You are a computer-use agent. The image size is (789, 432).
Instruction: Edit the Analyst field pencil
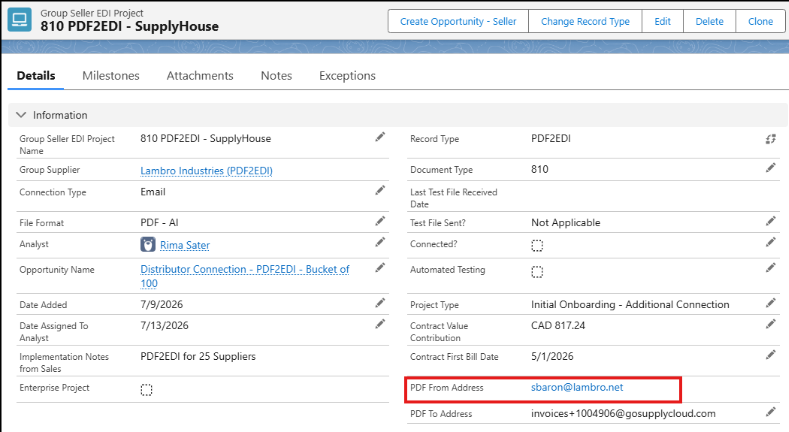click(x=380, y=242)
